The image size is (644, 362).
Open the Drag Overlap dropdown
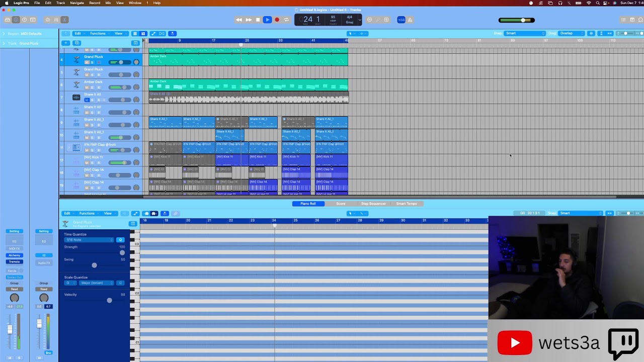click(x=573, y=34)
